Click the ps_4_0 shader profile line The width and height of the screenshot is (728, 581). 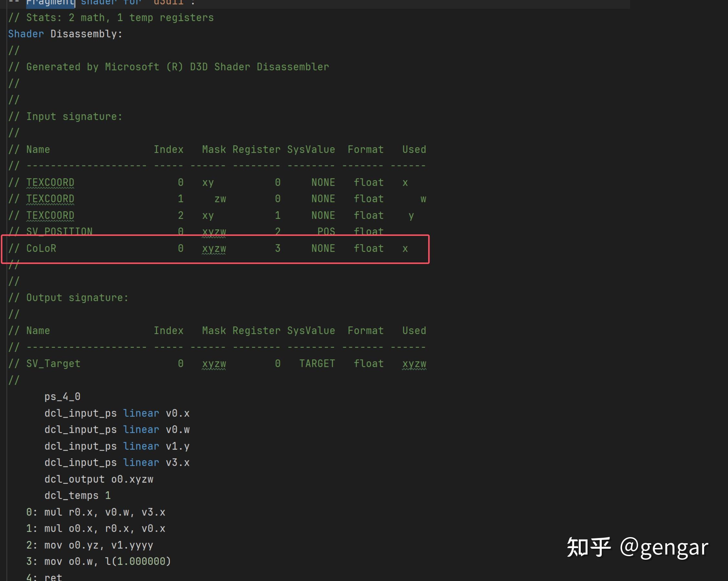point(62,396)
